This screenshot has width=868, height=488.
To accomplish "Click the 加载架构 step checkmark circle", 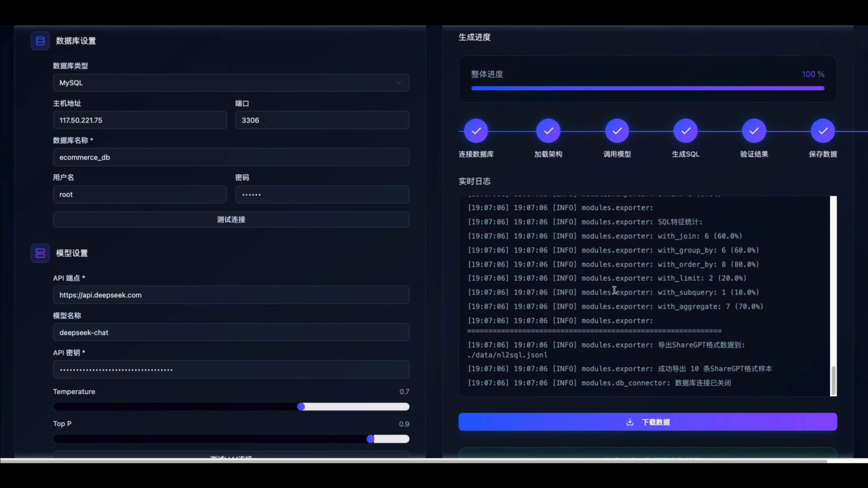I will click(x=548, y=131).
